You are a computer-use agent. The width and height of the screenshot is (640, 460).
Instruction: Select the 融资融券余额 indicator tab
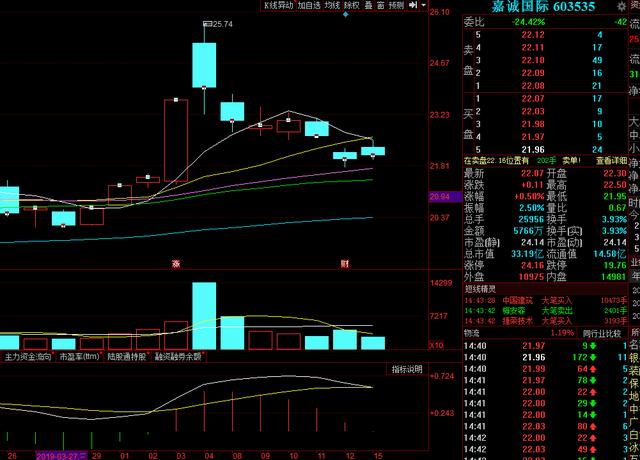coord(178,357)
